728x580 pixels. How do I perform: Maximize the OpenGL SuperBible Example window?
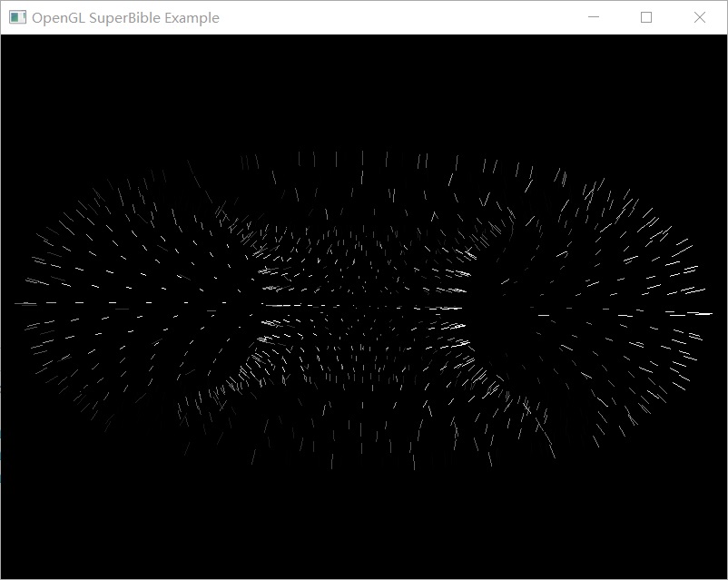pos(646,17)
